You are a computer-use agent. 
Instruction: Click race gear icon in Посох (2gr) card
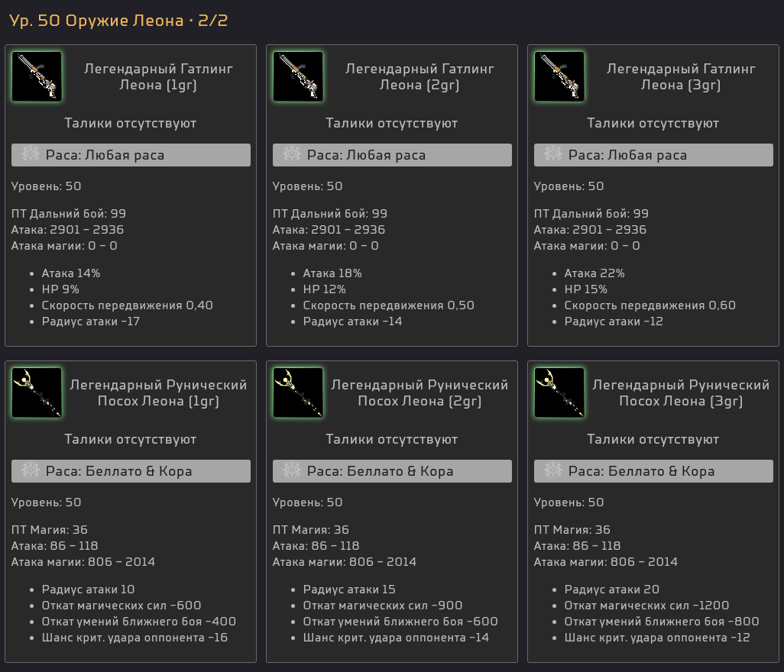[291, 470]
